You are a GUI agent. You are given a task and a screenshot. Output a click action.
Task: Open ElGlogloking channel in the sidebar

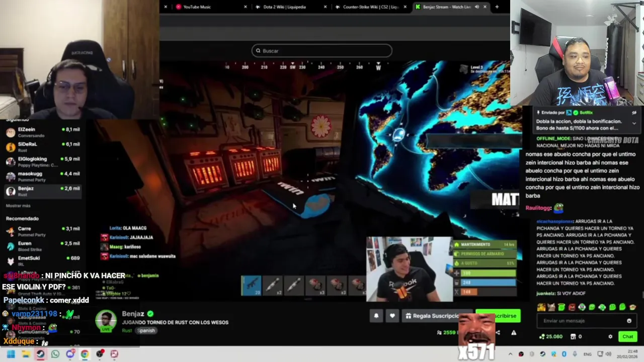click(x=43, y=161)
